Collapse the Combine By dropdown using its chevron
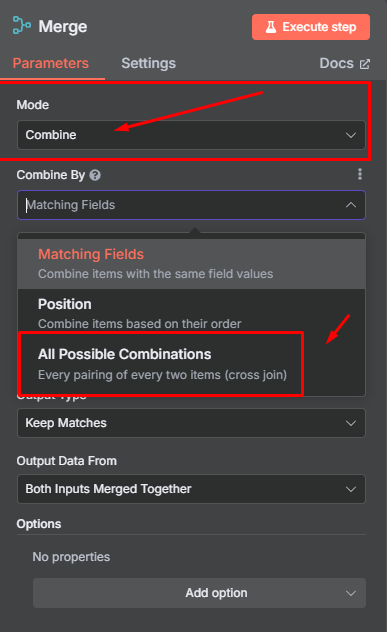This screenshot has width=387, height=632. pos(351,205)
